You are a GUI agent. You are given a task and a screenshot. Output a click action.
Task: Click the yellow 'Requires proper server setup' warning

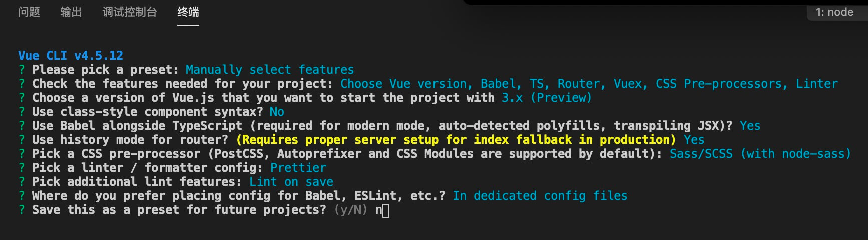[456, 139]
